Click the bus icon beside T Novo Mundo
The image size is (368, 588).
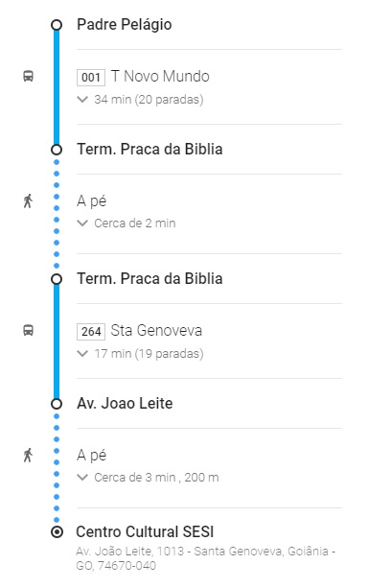pos(29,76)
